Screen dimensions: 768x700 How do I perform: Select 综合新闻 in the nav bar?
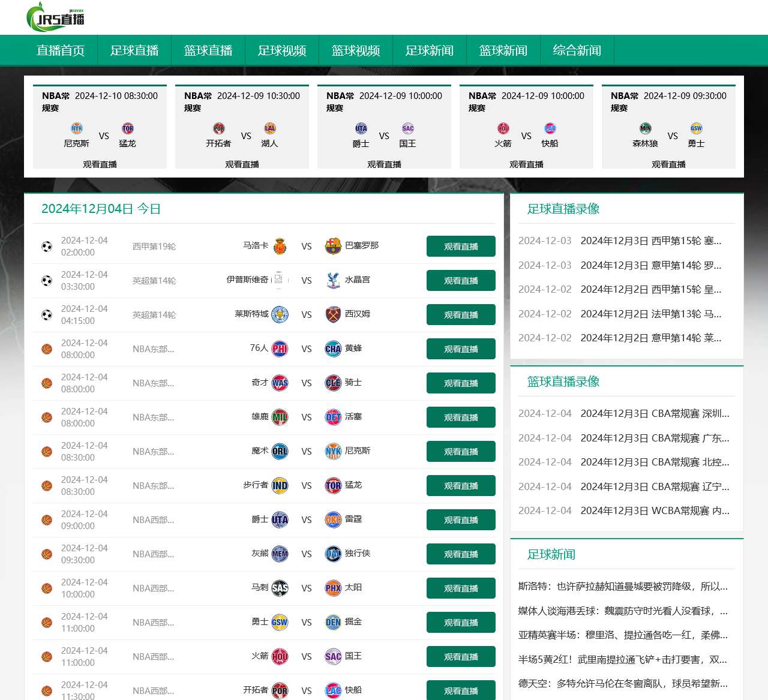pyautogui.click(x=577, y=50)
